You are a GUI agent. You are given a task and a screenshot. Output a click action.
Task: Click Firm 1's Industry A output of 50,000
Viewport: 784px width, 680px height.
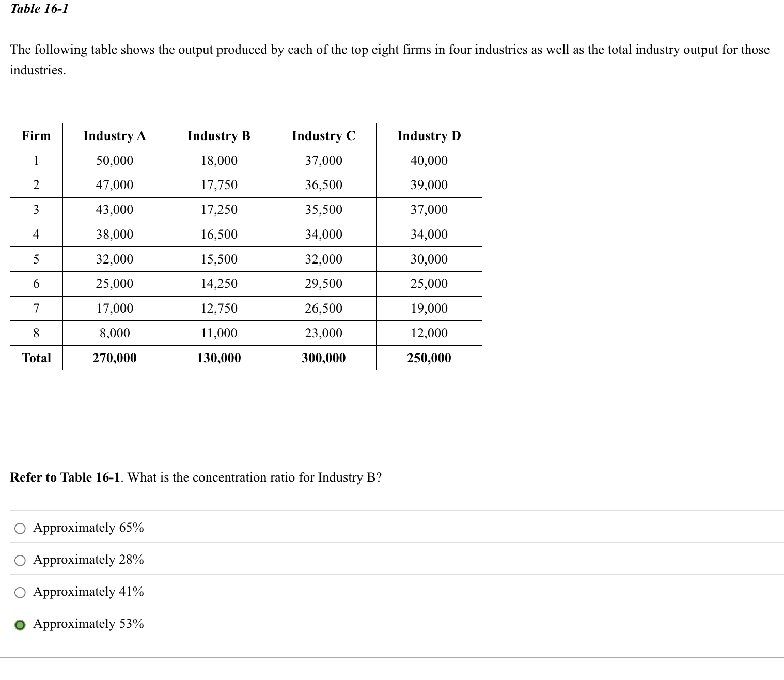pyautogui.click(x=114, y=161)
